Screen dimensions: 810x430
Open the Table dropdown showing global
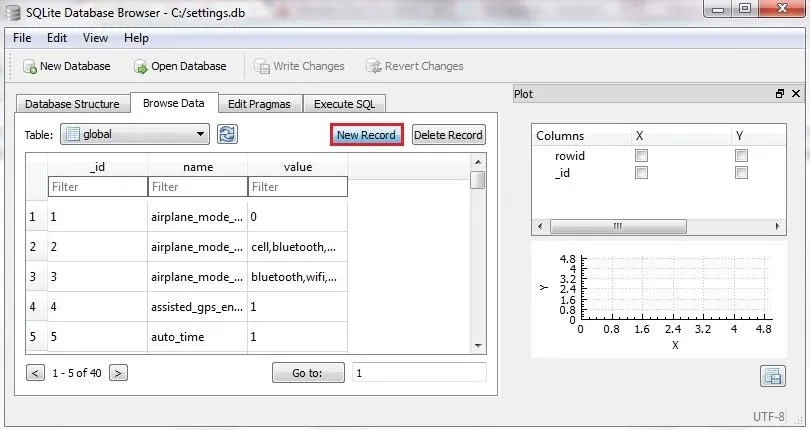[x=135, y=134]
